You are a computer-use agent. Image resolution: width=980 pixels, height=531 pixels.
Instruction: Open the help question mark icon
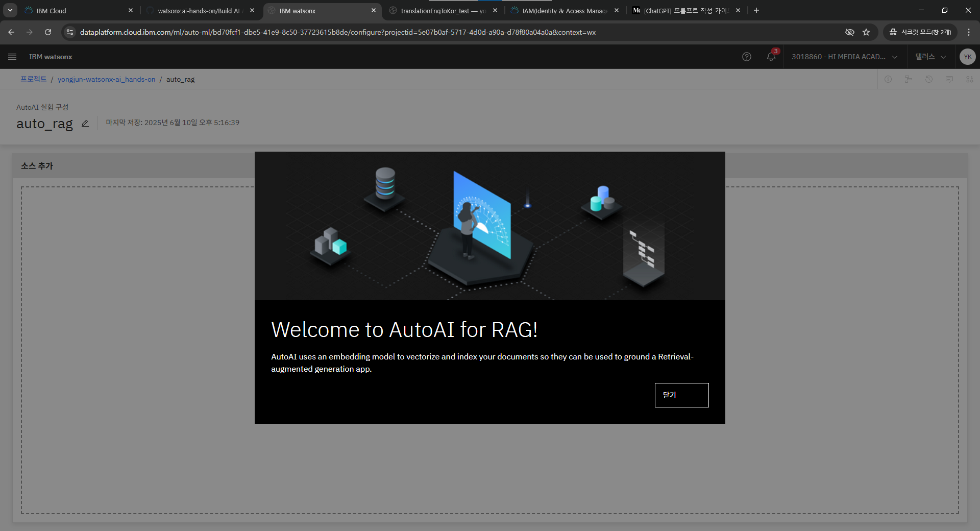point(747,57)
